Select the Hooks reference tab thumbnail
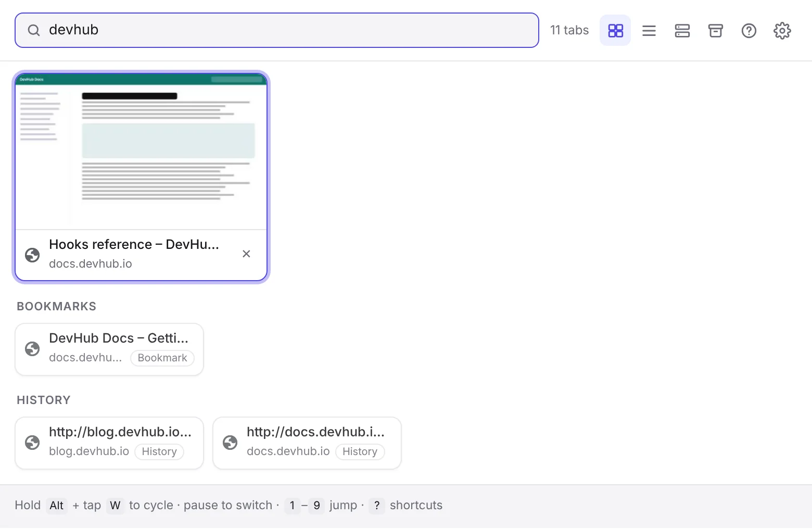The width and height of the screenshot is (812, 529). pos(141,152)
